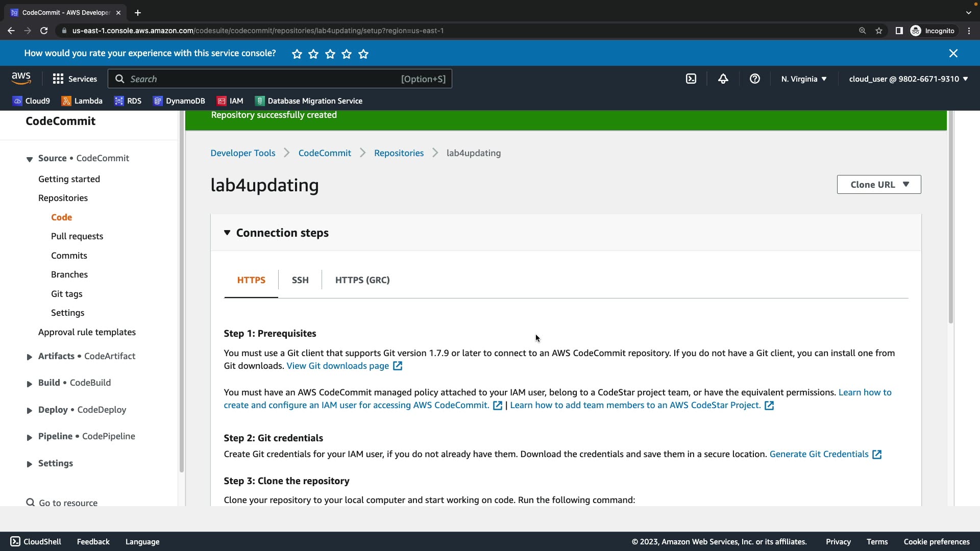Open the N. Virginia region dropdown
This screenshot has height=551, width=980.
click(803, 79)
